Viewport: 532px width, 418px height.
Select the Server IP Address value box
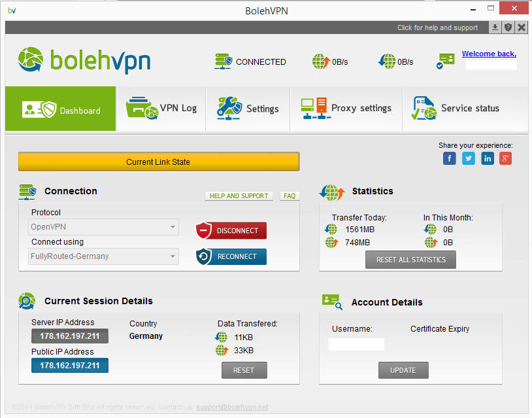[x=70, y=336]
